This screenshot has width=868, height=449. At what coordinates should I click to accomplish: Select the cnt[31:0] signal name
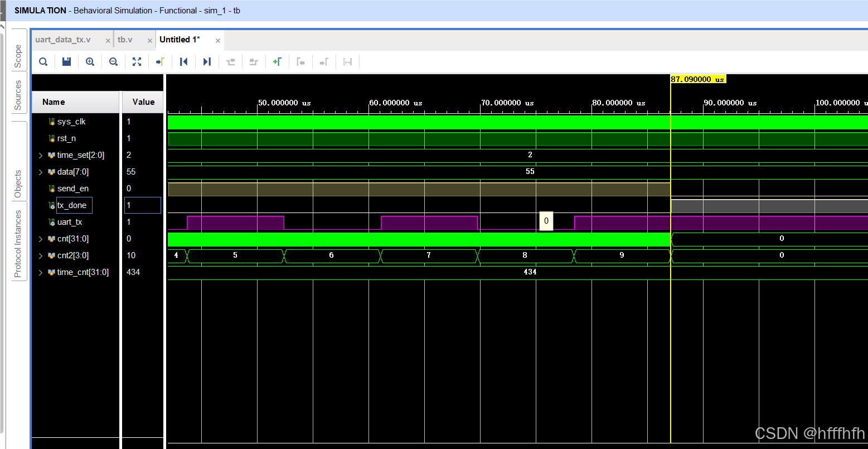[72, 239]
